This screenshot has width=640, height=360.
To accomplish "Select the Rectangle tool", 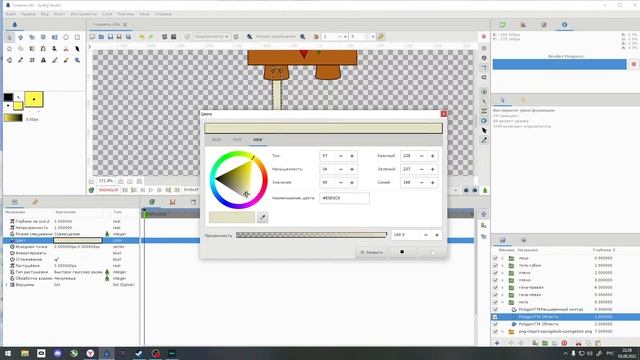I will tap(77, 37).
